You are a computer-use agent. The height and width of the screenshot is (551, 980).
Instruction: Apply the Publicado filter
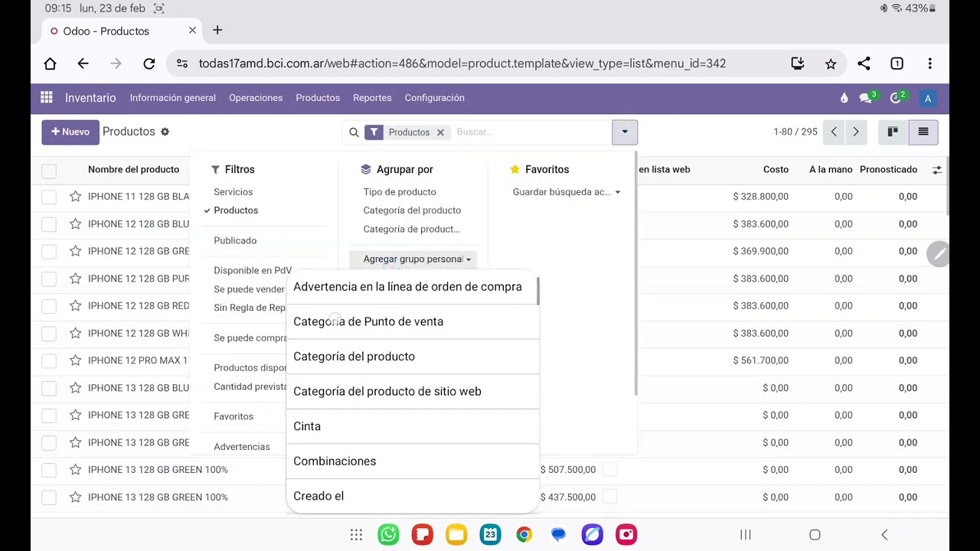235,241
